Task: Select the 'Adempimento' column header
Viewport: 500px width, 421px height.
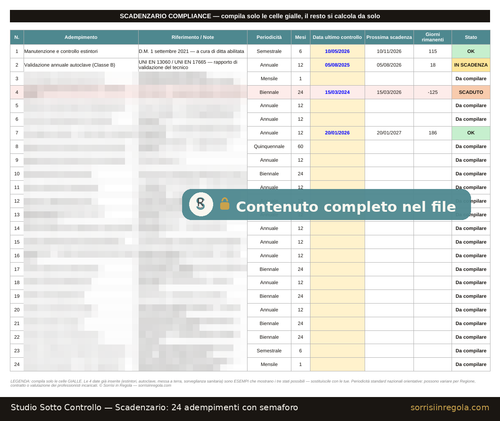Action: 81,37
